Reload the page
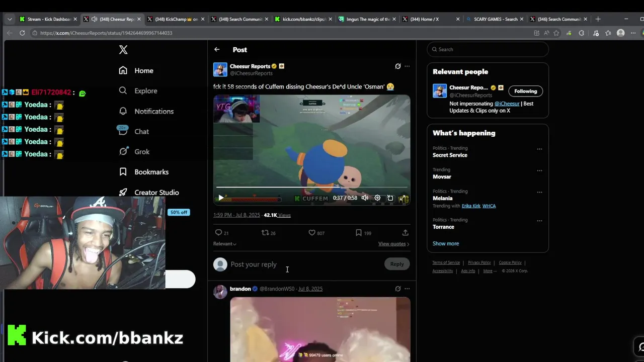This screenshot has height=362, width=644. [22, 33]
